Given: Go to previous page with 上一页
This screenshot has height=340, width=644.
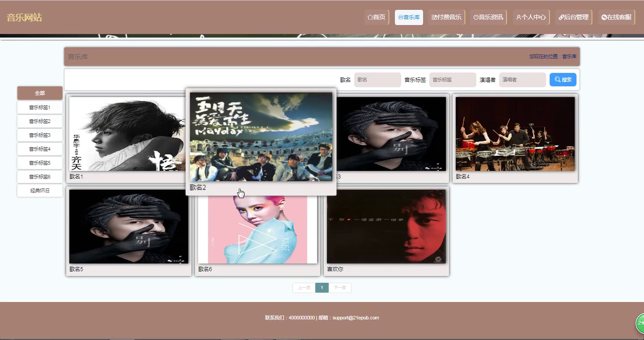Looking at the screenshot, I should pos(304,288).
